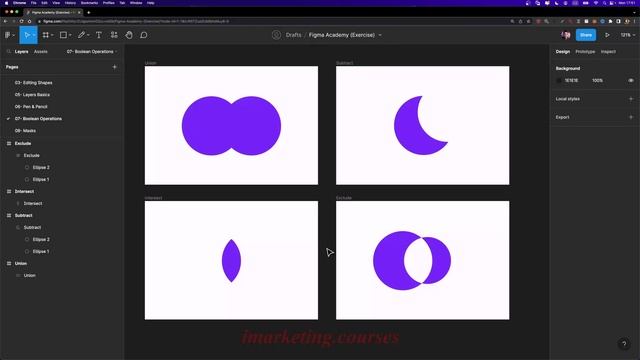Click the Union boolean group icon

(x=18, y=276)
